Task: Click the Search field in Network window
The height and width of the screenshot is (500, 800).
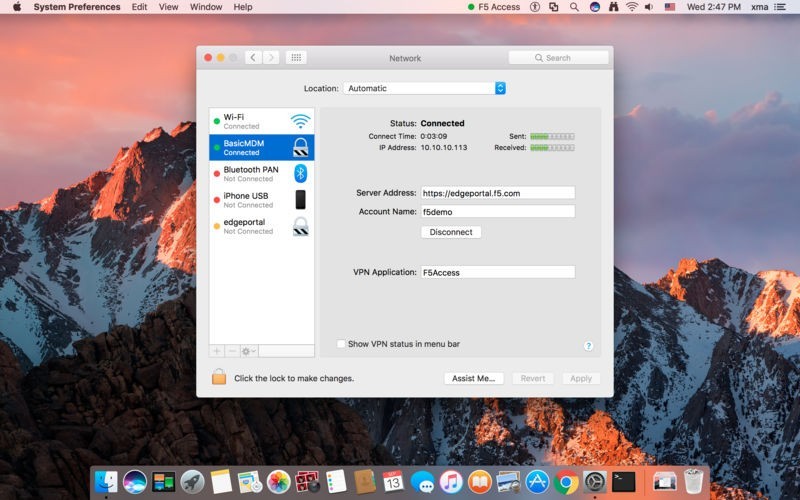Action: [557, 58]
